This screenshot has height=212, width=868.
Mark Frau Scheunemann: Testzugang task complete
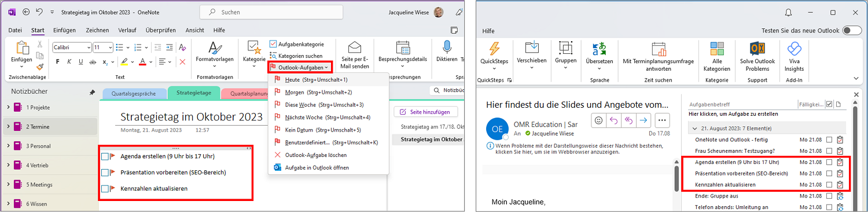point(829,151)
